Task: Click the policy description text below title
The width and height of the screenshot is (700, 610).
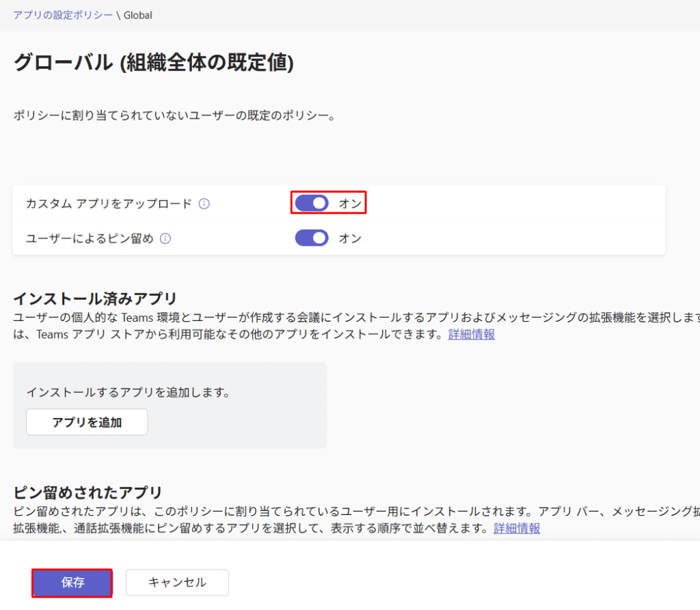Action: (175, 115)
